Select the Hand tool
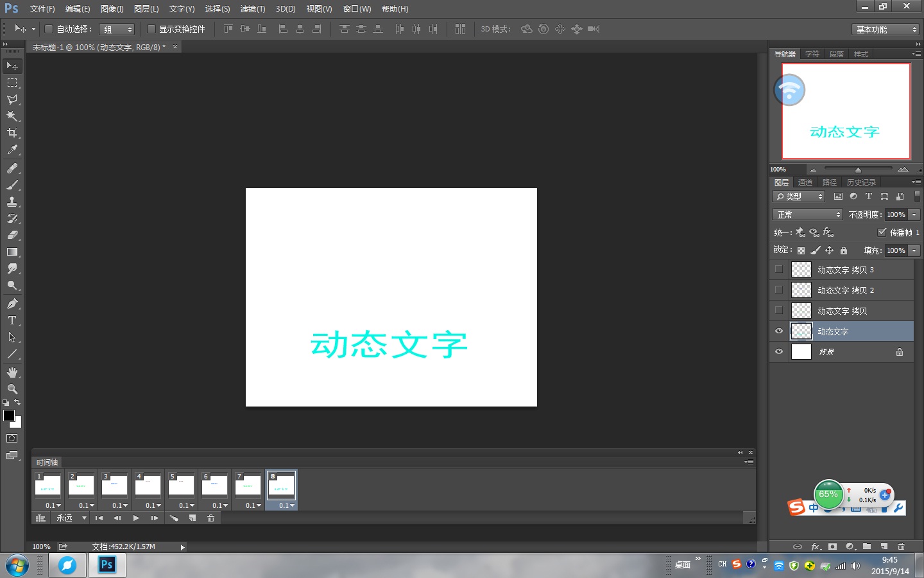Viewport: 924px width, 578px height. pyautogui.click(x=12, y=372)
